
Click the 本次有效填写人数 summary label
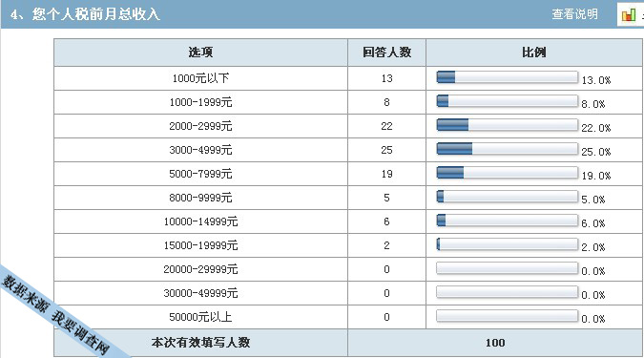click(201, 343)
